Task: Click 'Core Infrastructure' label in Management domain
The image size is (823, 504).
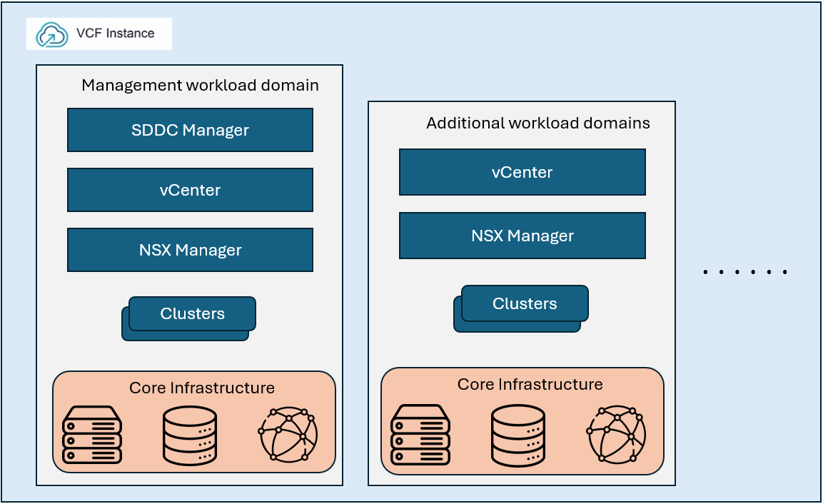Action: pos(202,388)
